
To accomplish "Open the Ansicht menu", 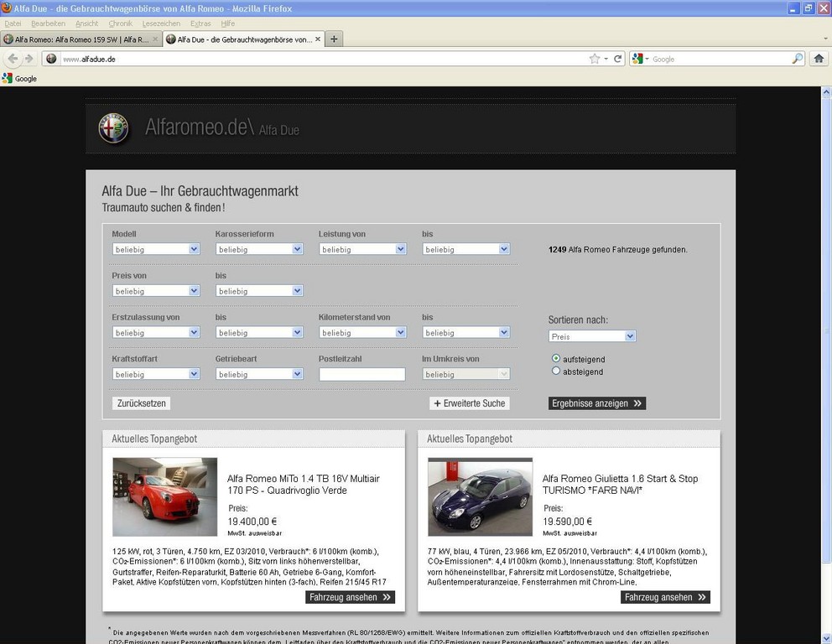I will tap(86, 23).
